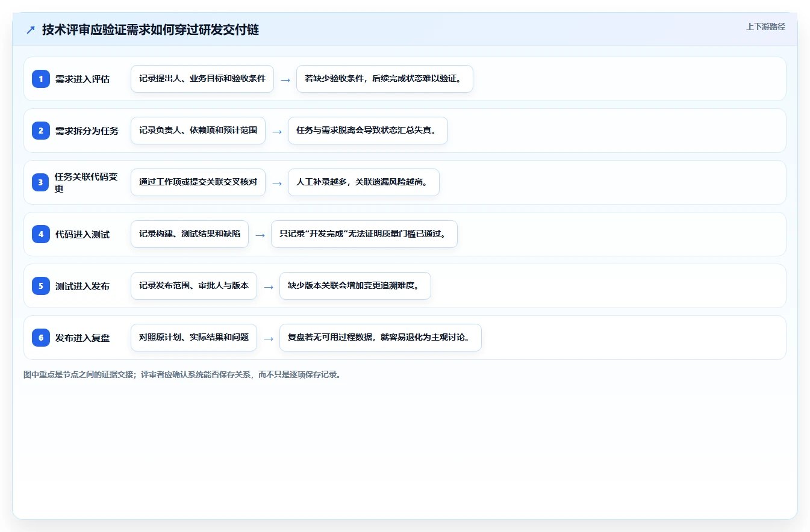Select step badge 2 for 需求拆分为任务
Image resolution: width=810 pixels, height=532 pixels.
pyautogui.click(x=41, y=131)
